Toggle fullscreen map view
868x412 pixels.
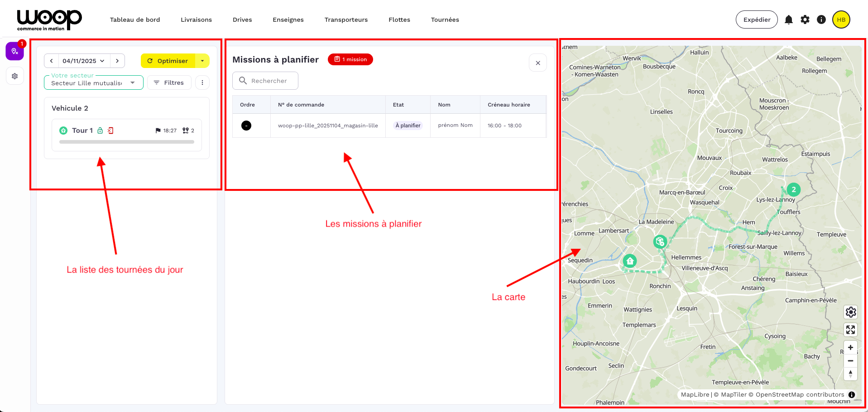click(850, 330)
